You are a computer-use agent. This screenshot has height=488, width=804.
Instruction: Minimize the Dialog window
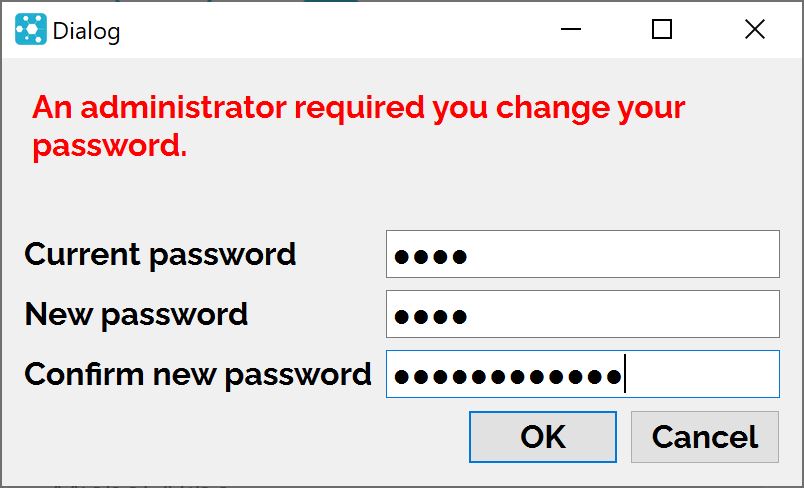571,29
